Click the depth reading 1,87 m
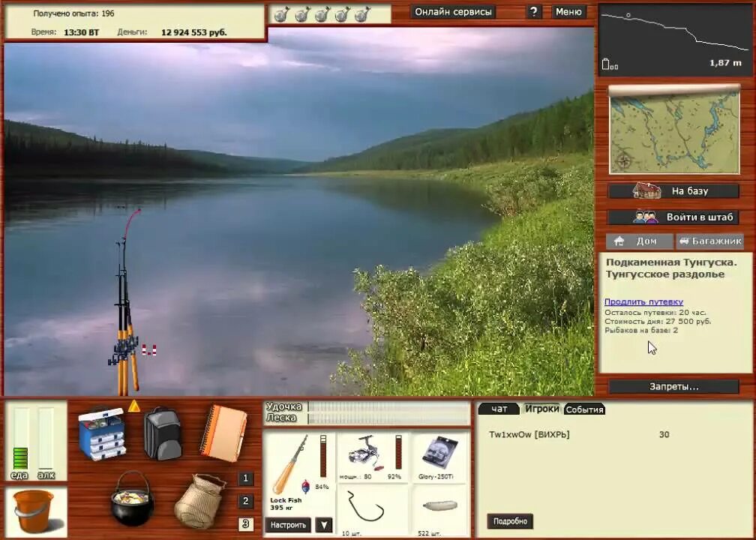Screen dimensions: 756x540 tap(726, 63)
